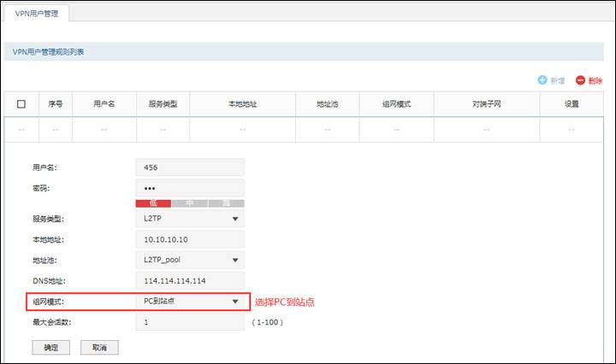The height and width of the screenshot is (364, 616).
Task: Click the blue plus 新增 icon
Action: (542, 80)
